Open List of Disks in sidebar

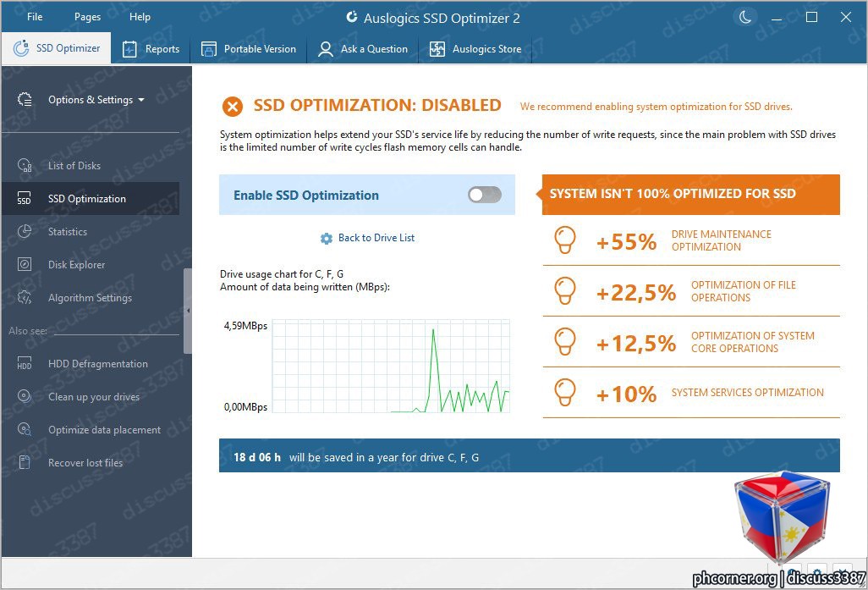[x=74, y=166]
